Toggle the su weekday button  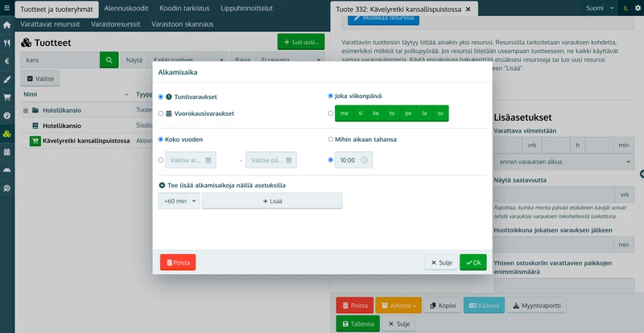(x=440, y=113)
